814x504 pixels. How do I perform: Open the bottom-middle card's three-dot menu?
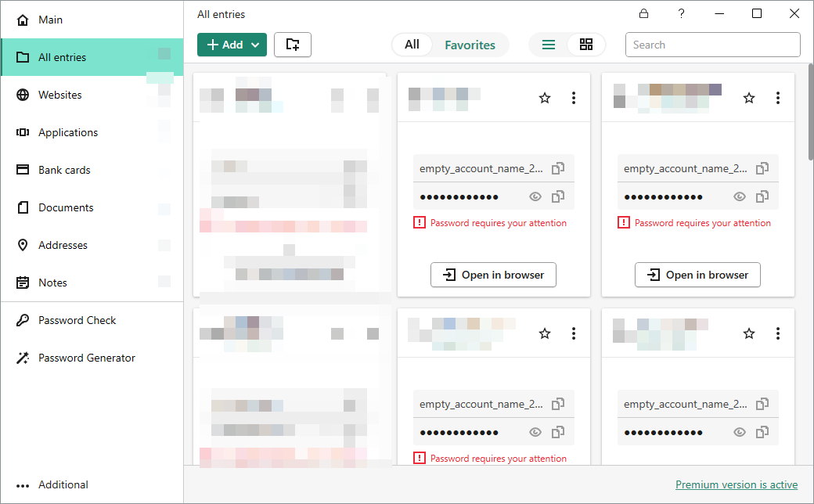point(574,333)
